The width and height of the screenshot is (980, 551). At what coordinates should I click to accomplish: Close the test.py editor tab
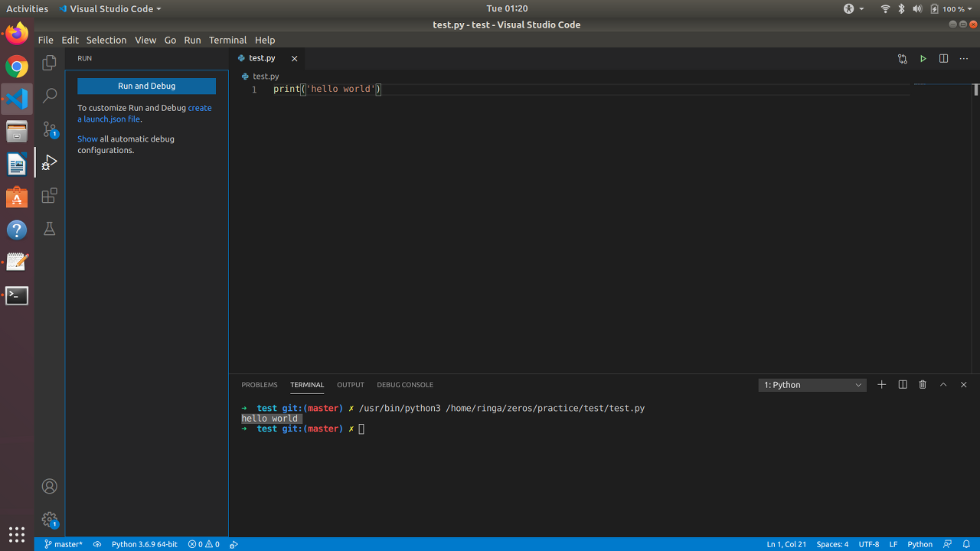coord(294,58)
